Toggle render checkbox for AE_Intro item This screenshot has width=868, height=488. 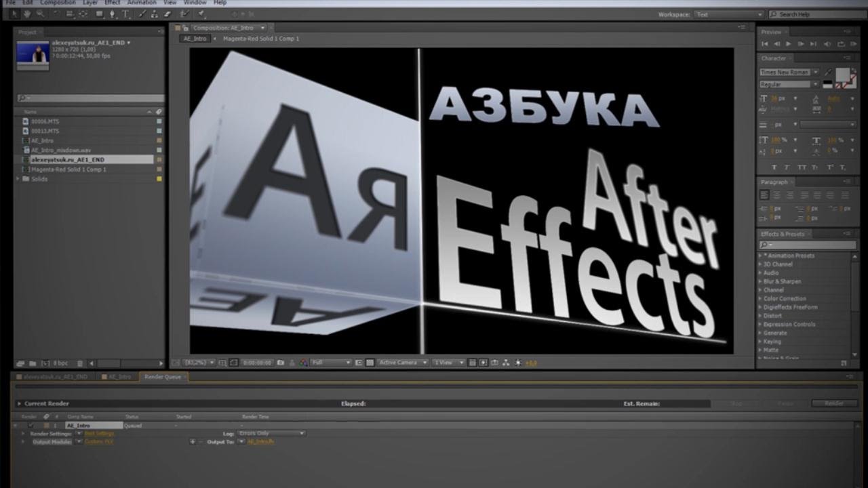pos(31,425)
